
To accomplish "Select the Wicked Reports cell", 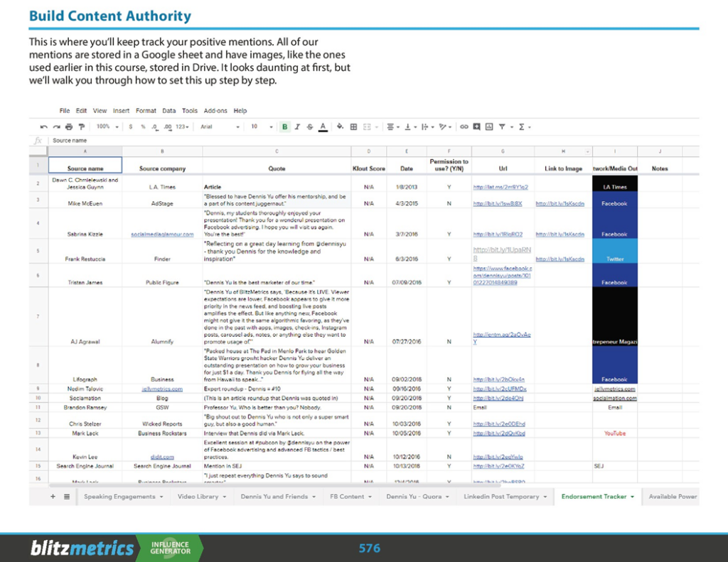I will pos(162,421).
